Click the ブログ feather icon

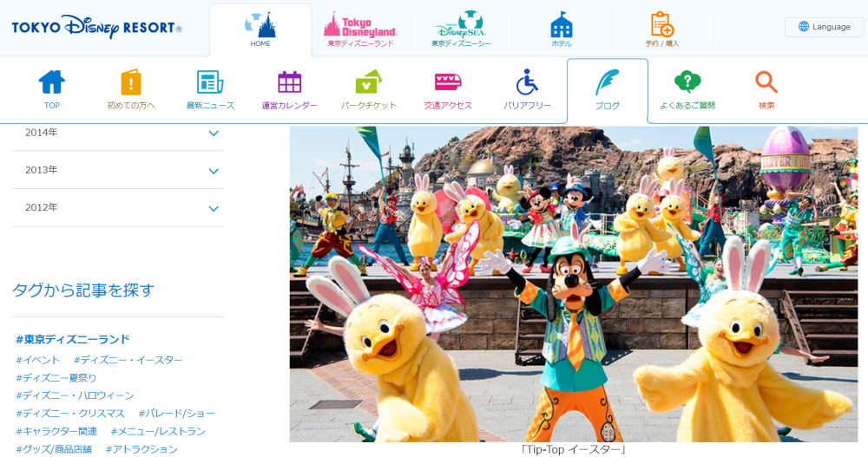coord(608,82)
